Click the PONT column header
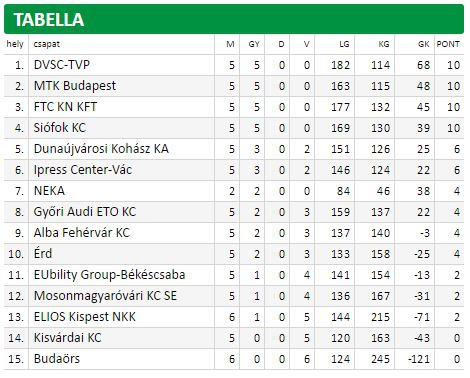 [x=448, y=44]
